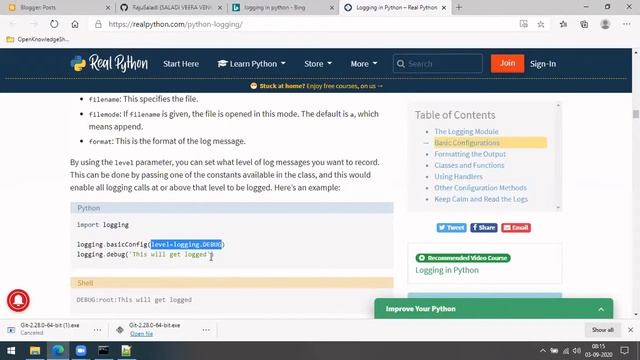
Task: Open the terminal app in taskbar
Action: (x=104, y=351)
